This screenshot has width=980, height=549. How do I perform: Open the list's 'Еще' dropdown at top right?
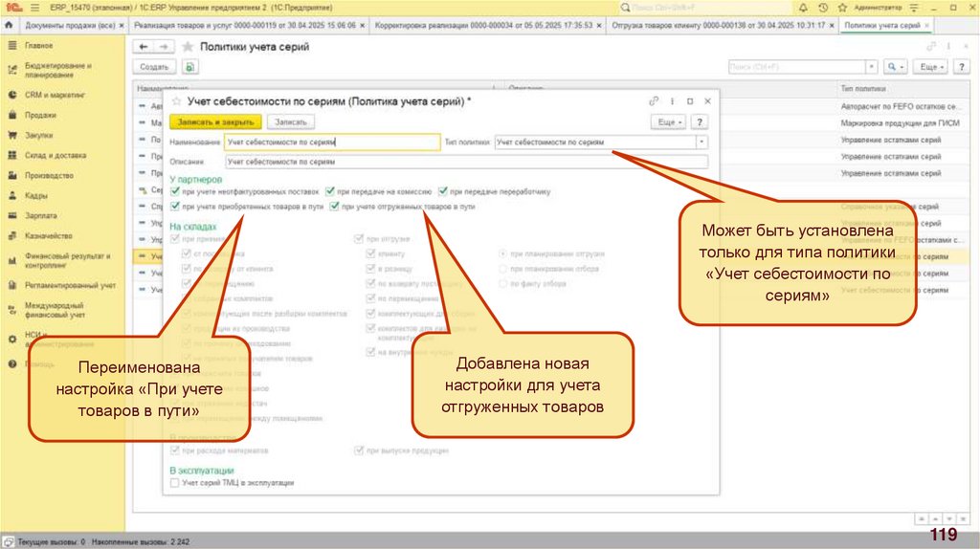pyautogui.click(x=929, y=67)
